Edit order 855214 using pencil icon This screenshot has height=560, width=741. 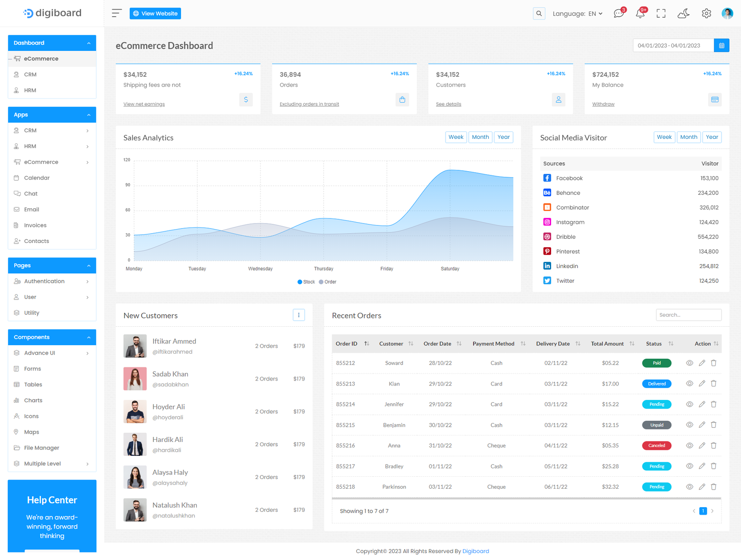[x=702, y=404]
